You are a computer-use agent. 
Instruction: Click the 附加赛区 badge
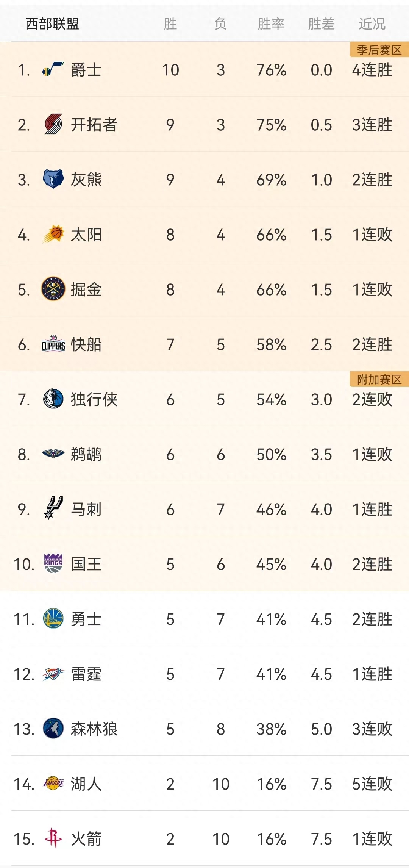(379, 379)
